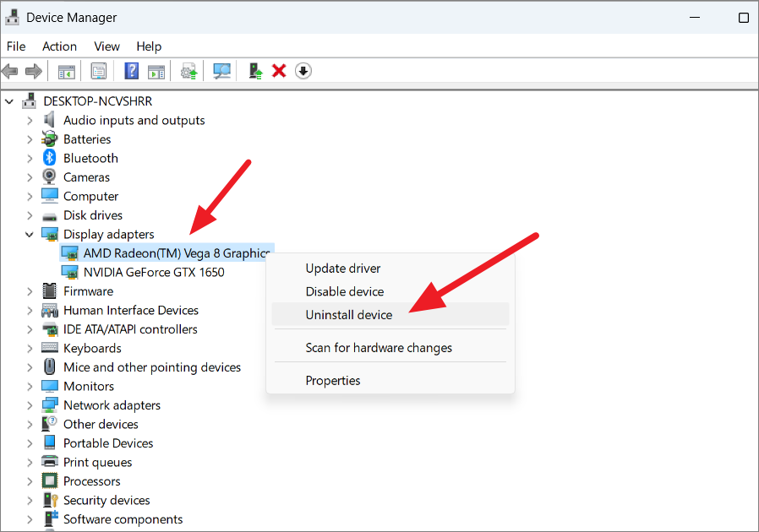Open the Help menu
The width and height of the screenshot is (759, 532).
(x=149, y=46)
